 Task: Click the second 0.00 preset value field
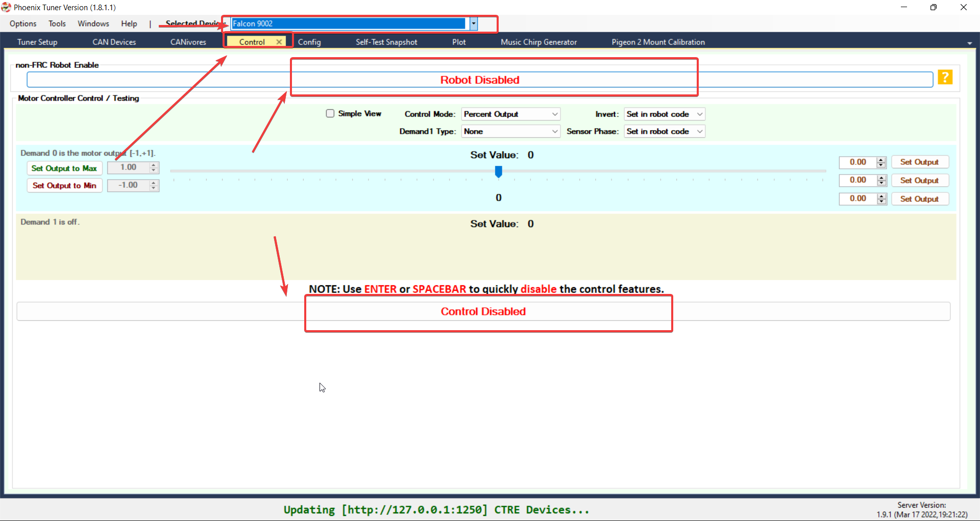click(x=858, y=180)
